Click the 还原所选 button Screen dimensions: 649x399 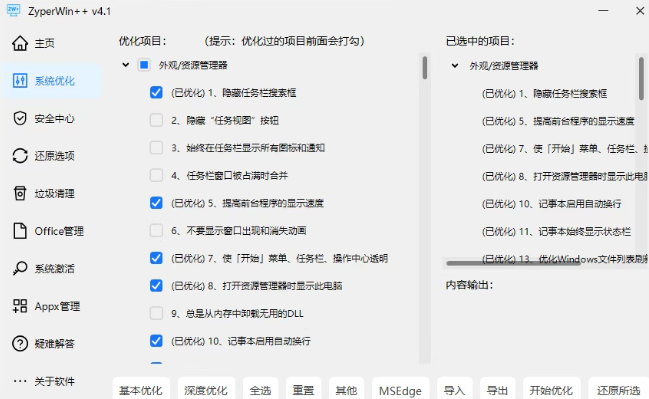618,389
